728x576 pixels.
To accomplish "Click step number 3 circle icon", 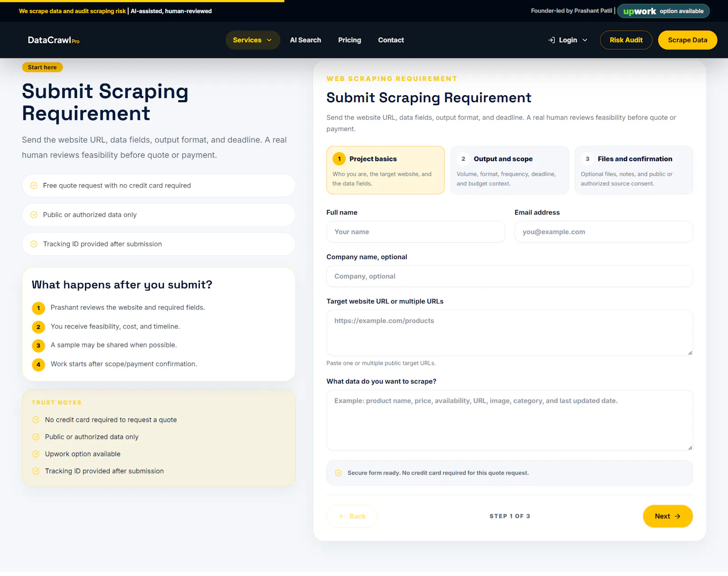I will point(587,159).
